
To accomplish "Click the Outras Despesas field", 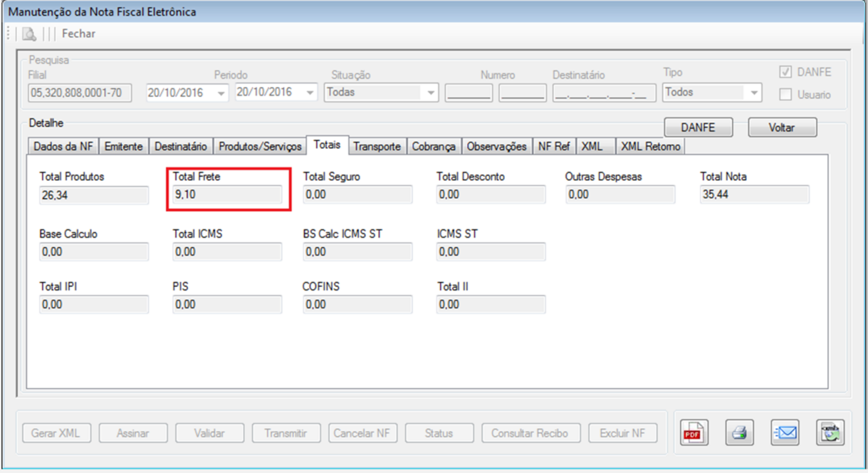I will click(620, 195).
